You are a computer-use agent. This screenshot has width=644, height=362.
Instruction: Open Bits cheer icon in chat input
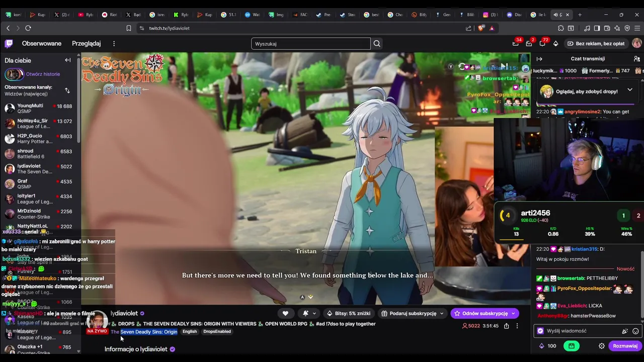coord(625,331)
